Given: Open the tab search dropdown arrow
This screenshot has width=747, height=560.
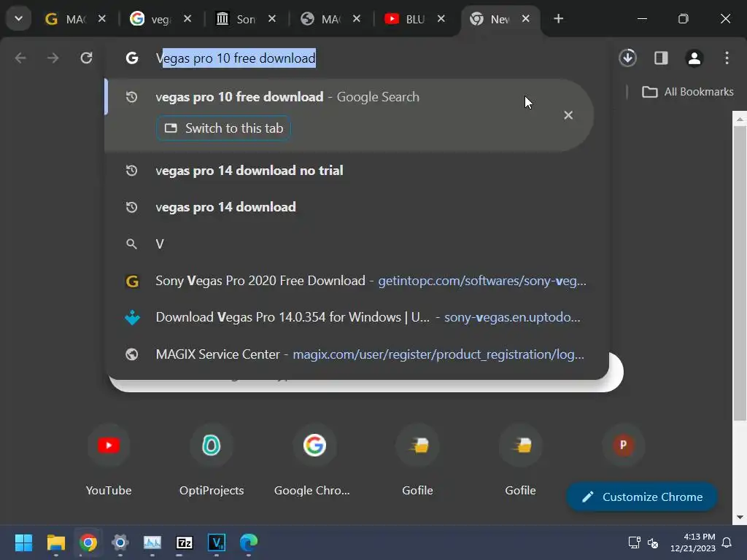Looking at the screenshot, I should (18, 19).
